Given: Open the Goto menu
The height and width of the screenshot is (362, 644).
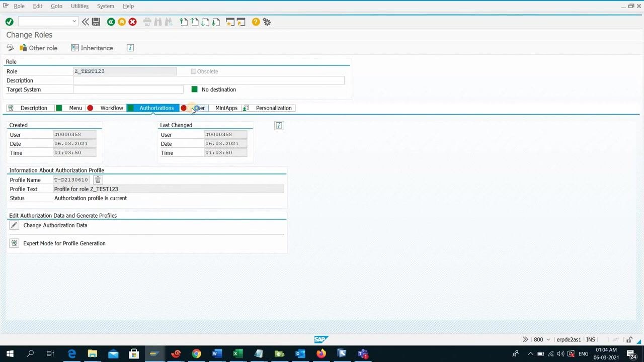Looking at the screenshot, I should (56, 6).
